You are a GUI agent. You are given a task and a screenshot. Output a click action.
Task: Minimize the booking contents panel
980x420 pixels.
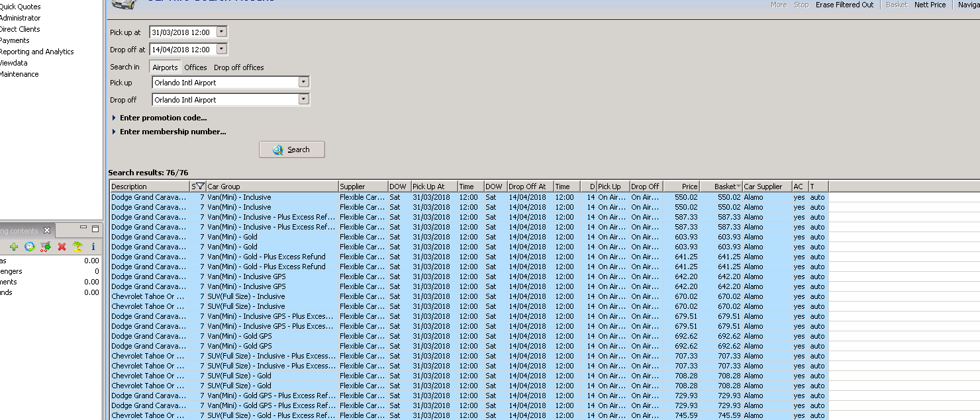coord(83,228)
